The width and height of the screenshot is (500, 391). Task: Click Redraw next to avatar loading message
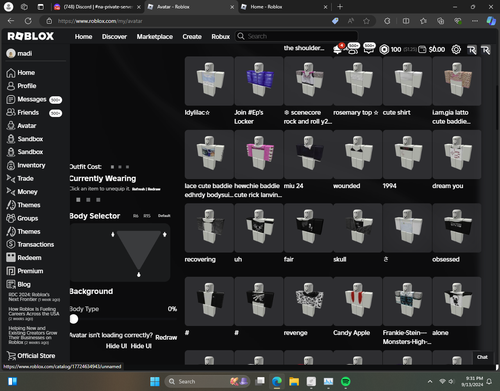point(166,337)
